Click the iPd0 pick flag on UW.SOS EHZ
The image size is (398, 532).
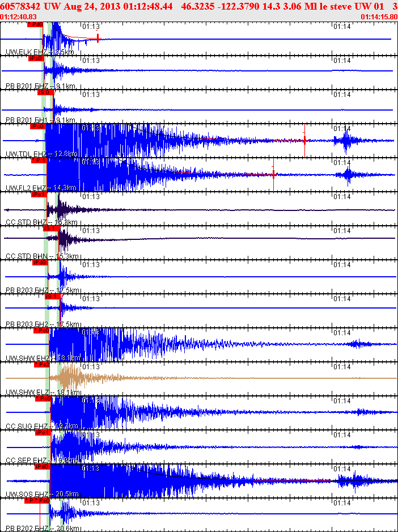pyautogui.click(x=43, y=467)
